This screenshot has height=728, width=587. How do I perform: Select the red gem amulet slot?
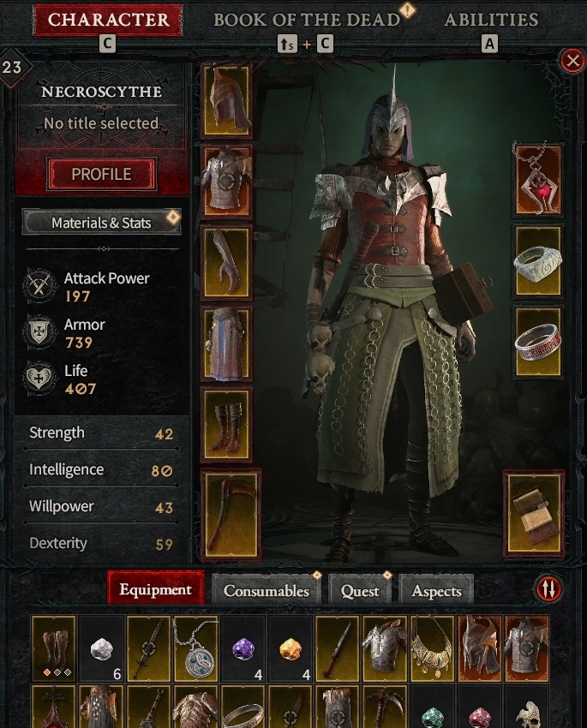tap(538, 180)
